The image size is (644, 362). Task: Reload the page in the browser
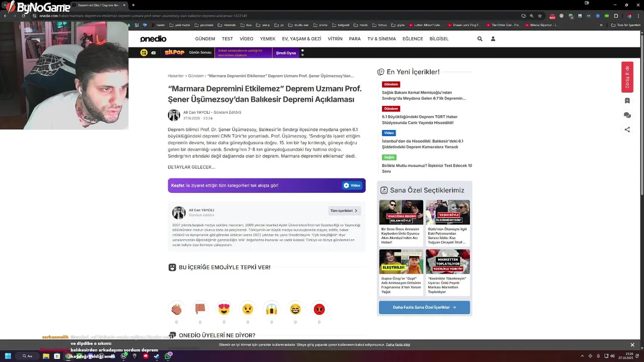coord(23,16)
